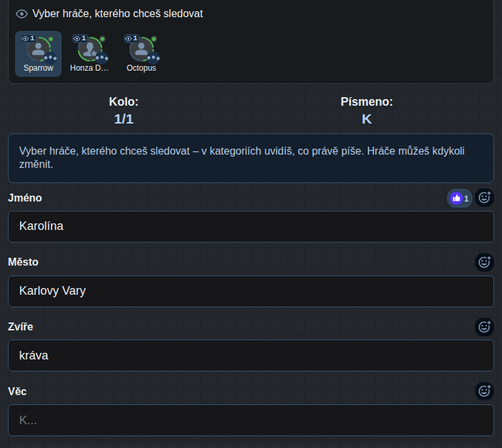Click Octopus's typing dots indicator
Image resolution: width=502 pixels, height=448 pixels.
(x=153, y=58)
